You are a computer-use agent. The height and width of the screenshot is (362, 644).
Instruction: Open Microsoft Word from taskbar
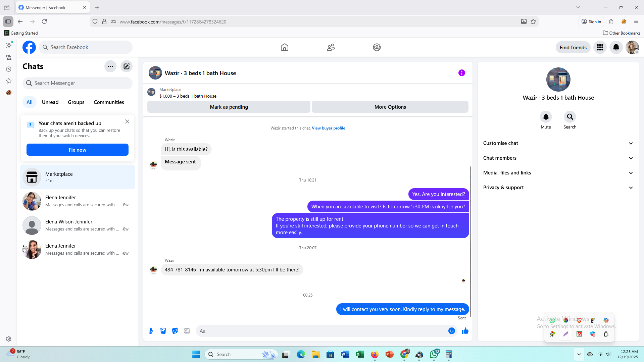(x=345, y=354)
